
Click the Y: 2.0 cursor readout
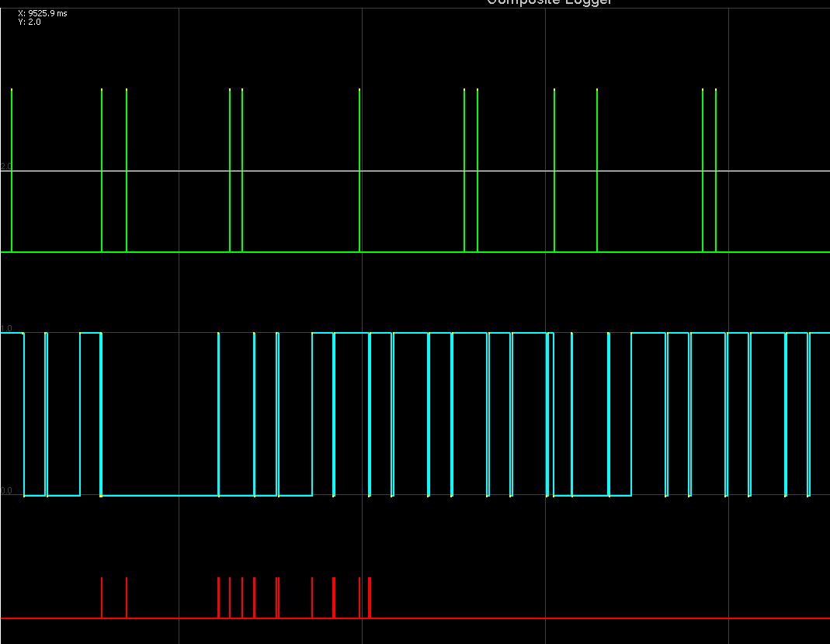[29, 23]
